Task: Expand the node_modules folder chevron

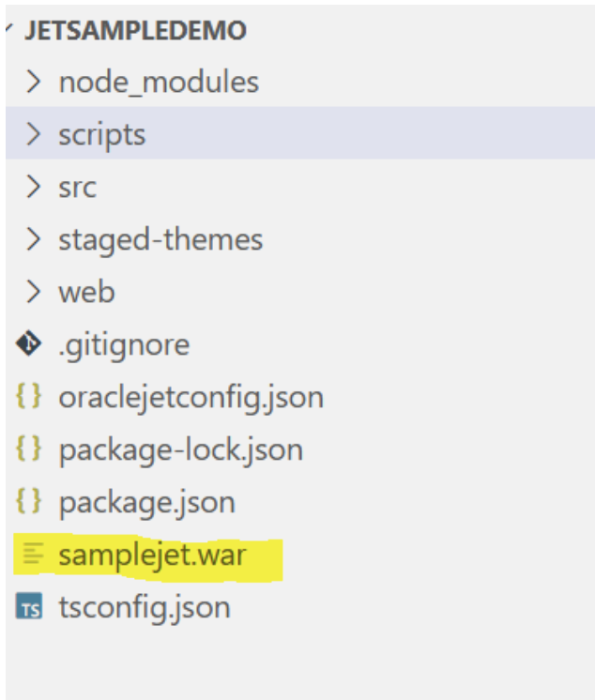Action: pos(35,82)
